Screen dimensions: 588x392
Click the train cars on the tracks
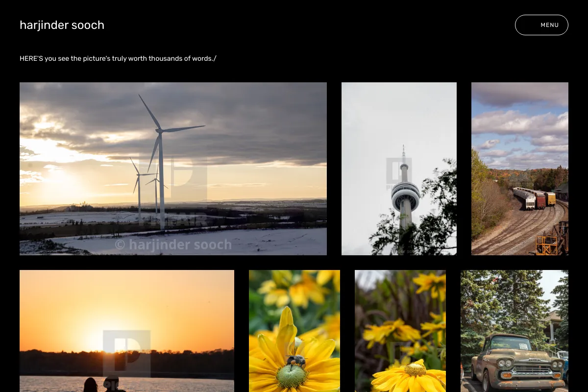click(x=534, y=198)
